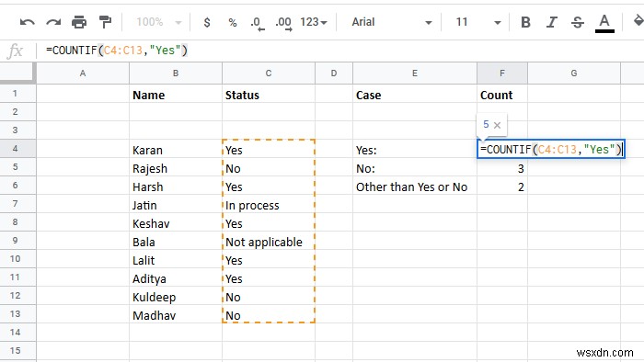Select the cell containing Keshav
644x362 pixels.
(176, 222)
